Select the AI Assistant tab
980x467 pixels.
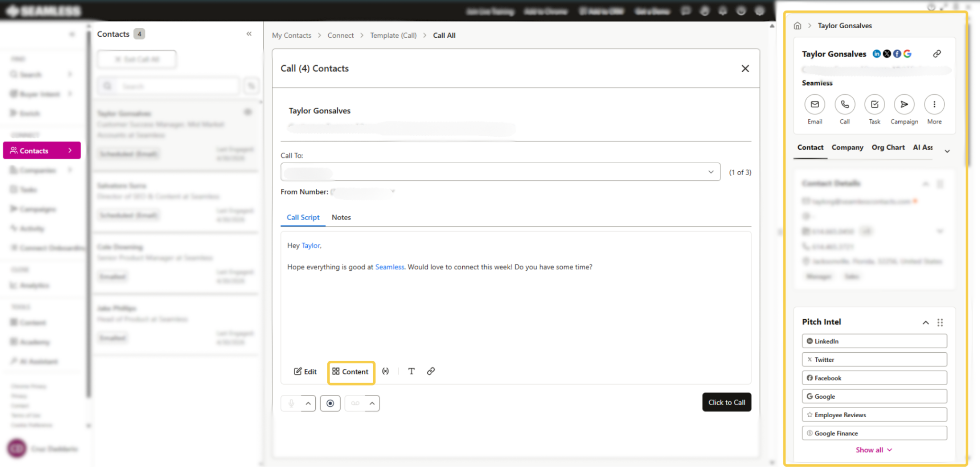point(923,147)
